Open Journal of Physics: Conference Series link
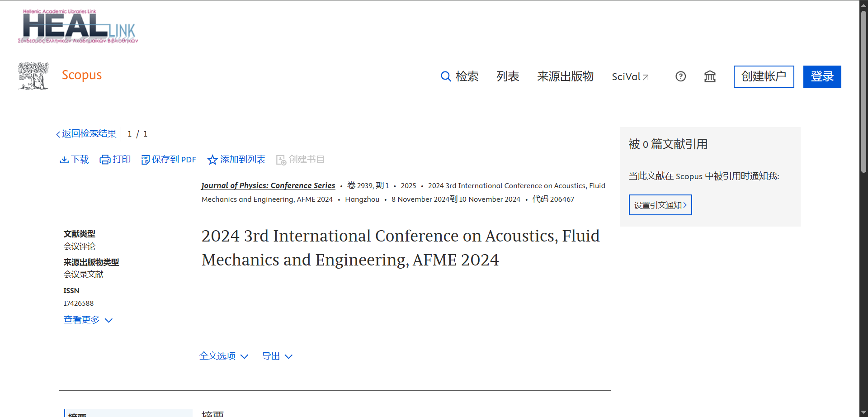The width and height of the screenshot is (868, 417). (268, 185)
